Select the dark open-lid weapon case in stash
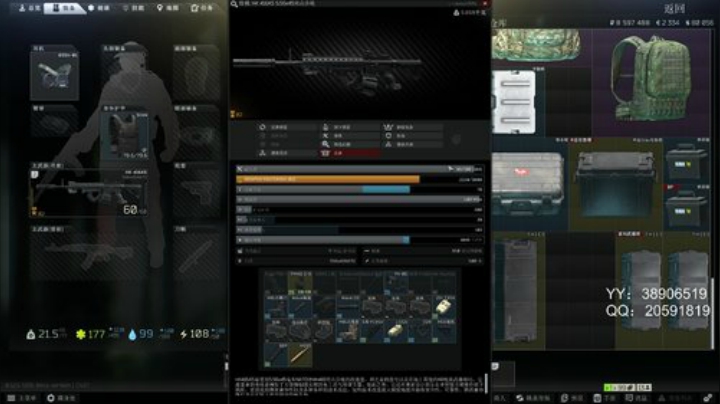The image size is (720, 404). 615,184
